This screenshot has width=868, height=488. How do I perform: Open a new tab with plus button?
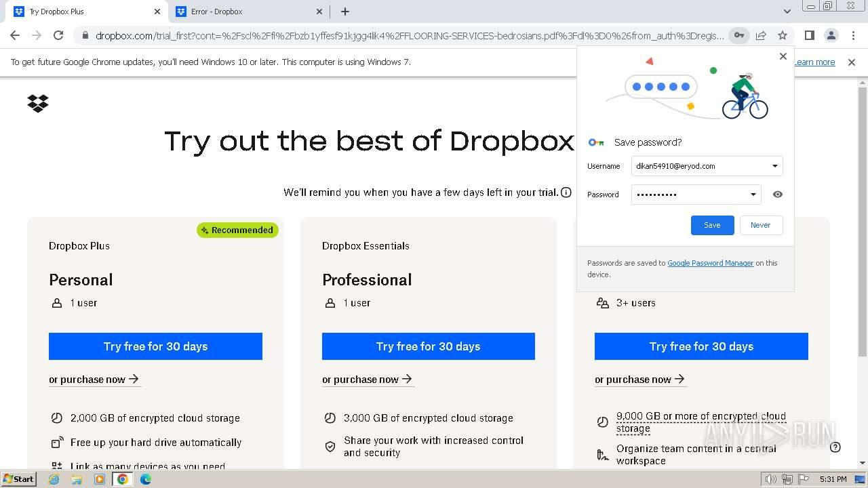click(345, 12)
